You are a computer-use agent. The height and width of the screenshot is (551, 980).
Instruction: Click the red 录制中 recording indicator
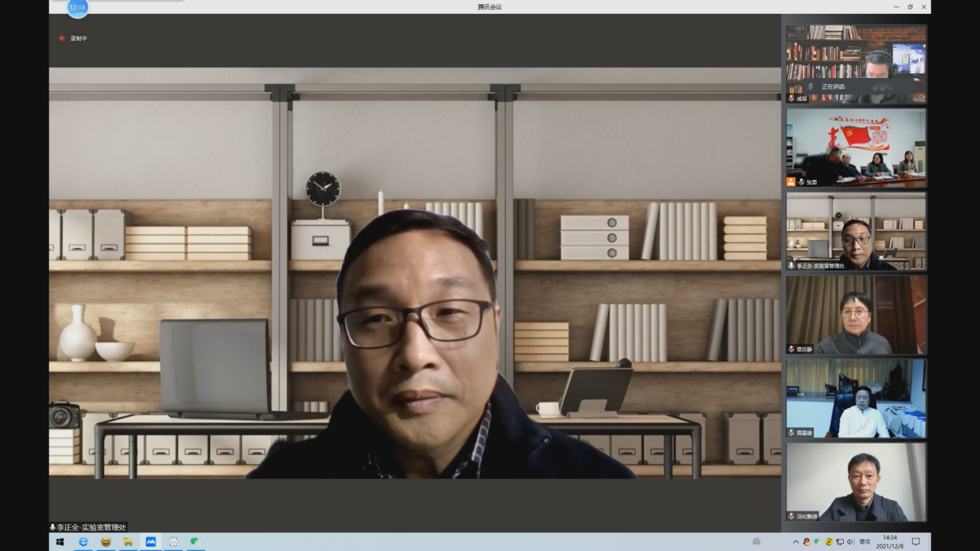[x=73, y=38]
